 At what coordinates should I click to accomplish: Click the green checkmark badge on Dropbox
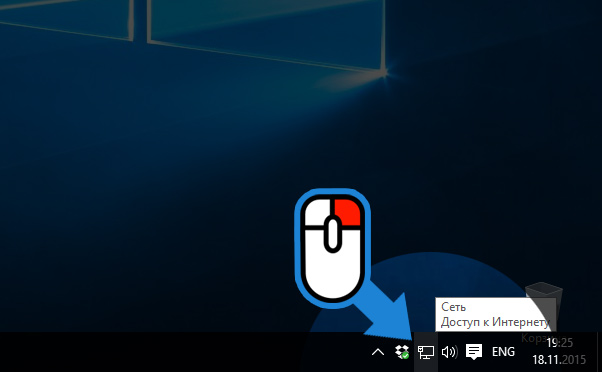[x=405, y=356]
